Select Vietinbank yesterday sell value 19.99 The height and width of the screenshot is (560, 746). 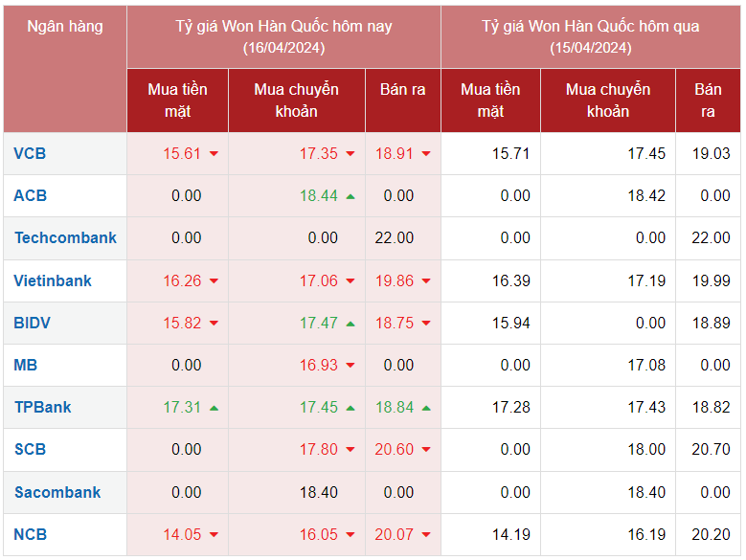click(712, 280)
